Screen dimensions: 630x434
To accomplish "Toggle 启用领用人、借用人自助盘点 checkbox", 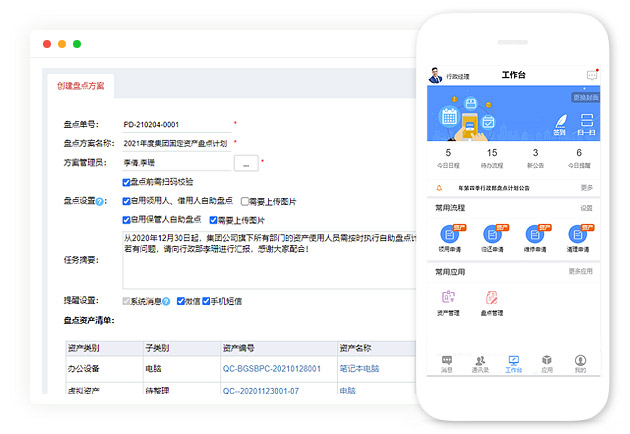I will coord(126,201).
